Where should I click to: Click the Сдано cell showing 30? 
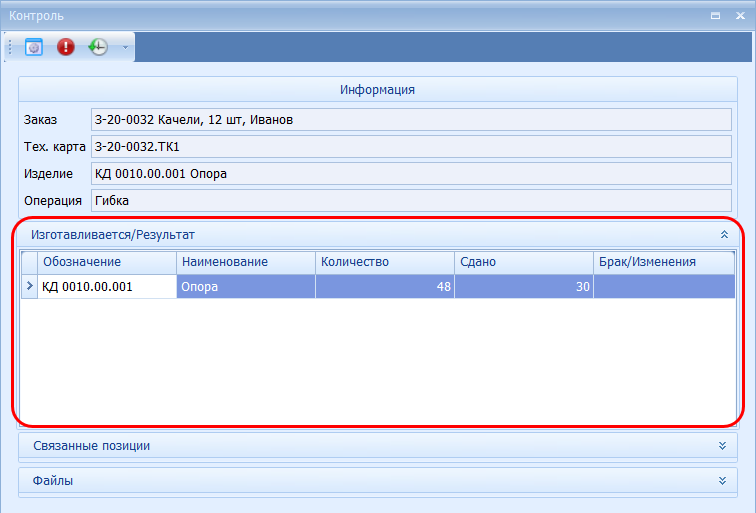(523, 287)
